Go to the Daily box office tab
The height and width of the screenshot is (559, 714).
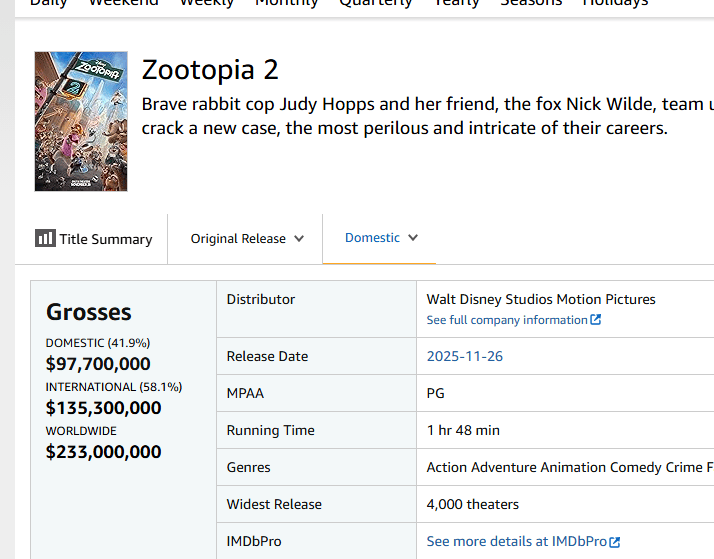49,3
